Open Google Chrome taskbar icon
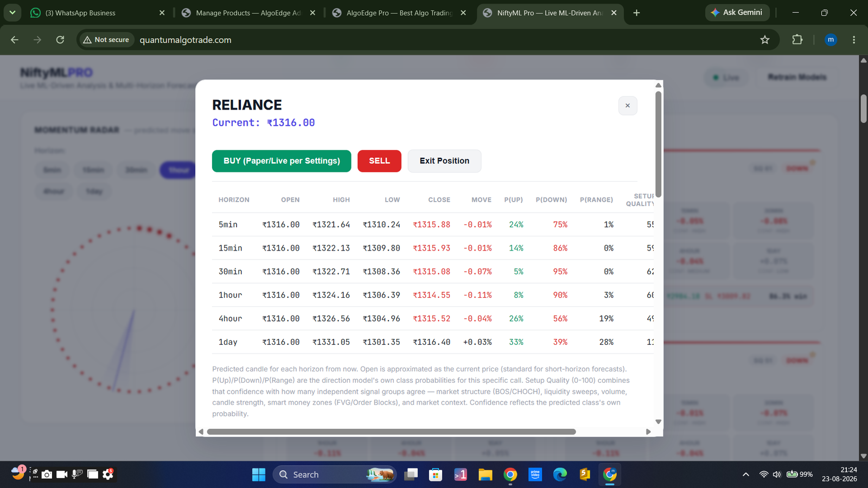 click(x=510, y=474)
